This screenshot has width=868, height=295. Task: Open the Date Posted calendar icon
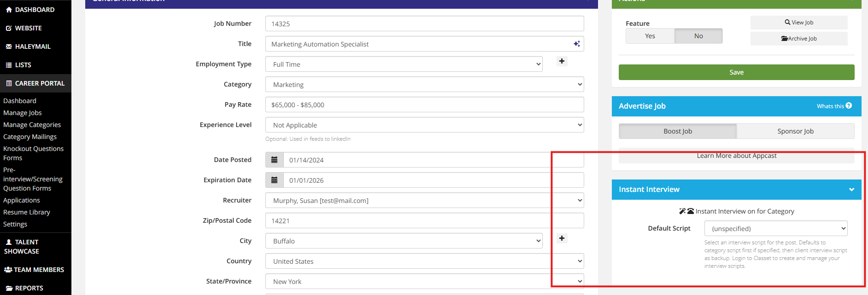pos(275,160)
